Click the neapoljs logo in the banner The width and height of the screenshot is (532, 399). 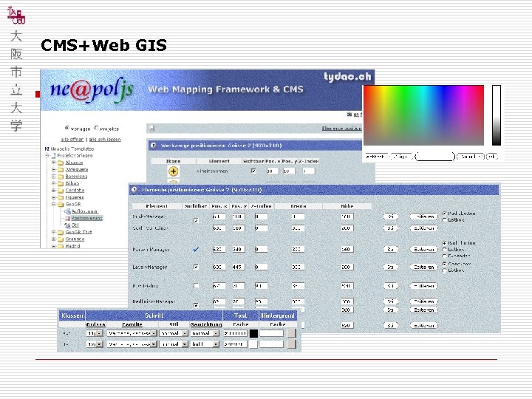coord(92,91)
